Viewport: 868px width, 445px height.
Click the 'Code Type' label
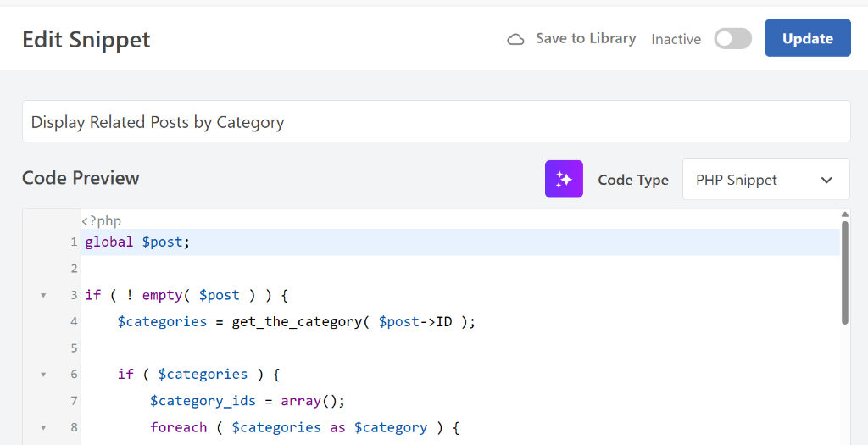tap(633, 180)
